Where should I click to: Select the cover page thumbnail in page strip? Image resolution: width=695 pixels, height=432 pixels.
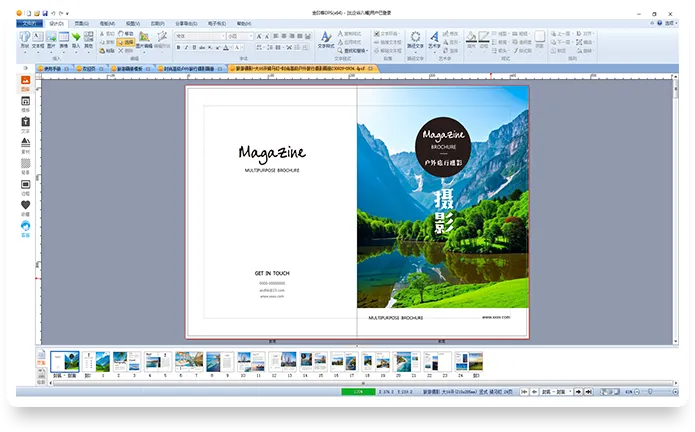pyautogui.click(x=65, y=362)
